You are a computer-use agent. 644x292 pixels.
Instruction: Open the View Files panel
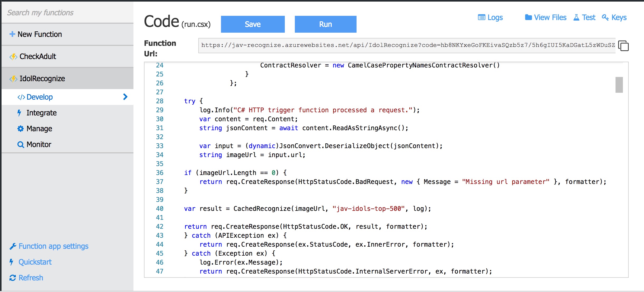point(546,18)
